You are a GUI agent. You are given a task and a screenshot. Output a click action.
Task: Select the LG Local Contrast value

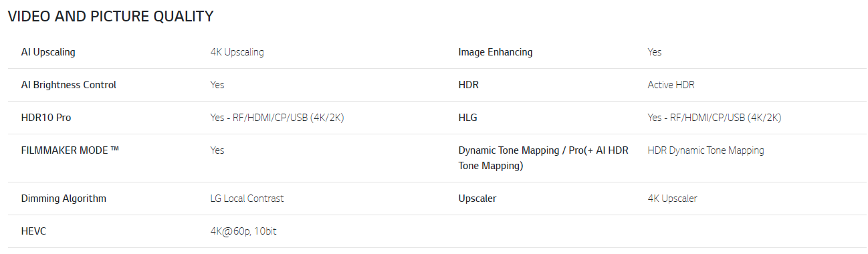point(247,199)
